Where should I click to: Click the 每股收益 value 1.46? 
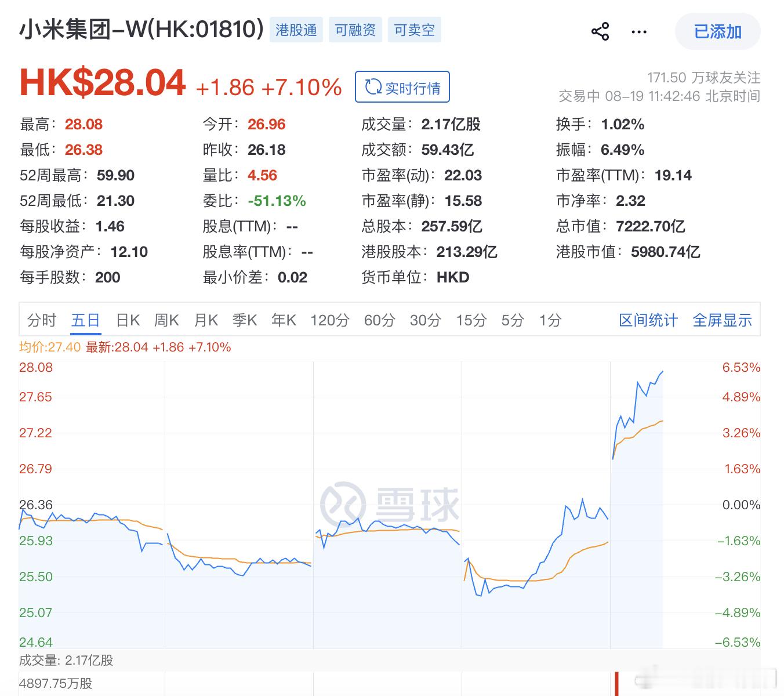(110, 226)
